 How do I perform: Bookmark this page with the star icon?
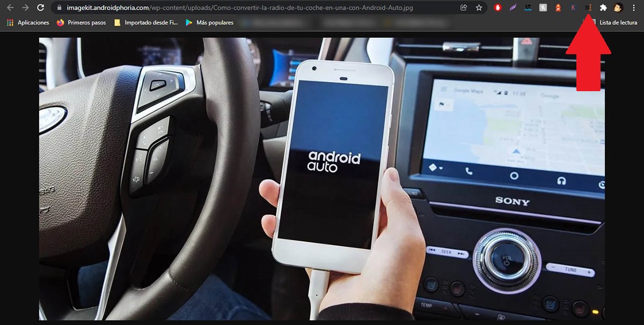[x=479, y=8]
